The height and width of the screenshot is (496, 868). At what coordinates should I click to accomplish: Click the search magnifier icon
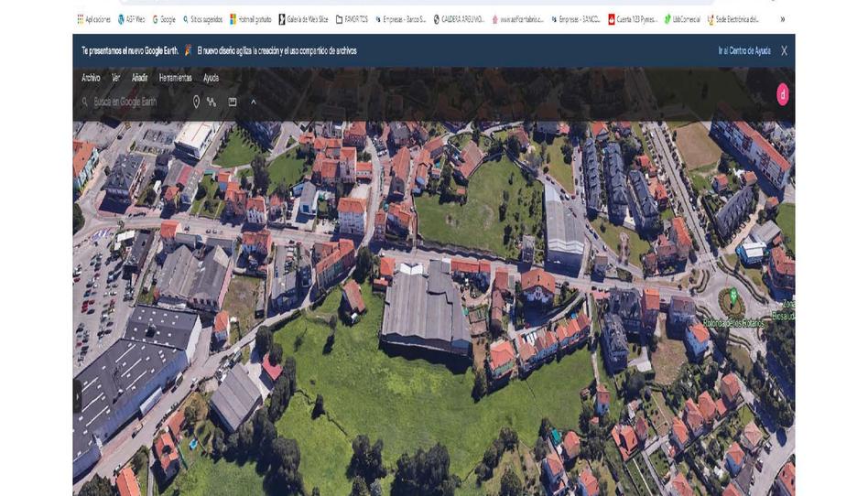pos(85,102)
